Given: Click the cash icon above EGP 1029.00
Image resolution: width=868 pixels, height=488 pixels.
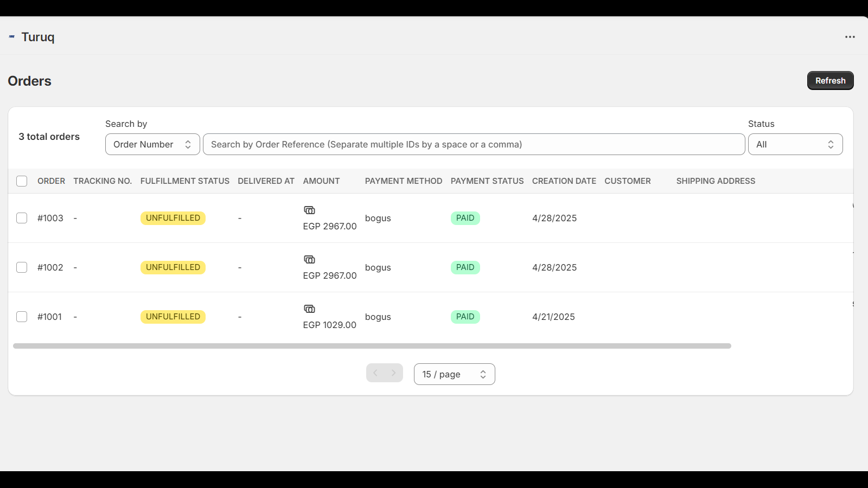Looking at the screenshot, I should coord(309,309).
